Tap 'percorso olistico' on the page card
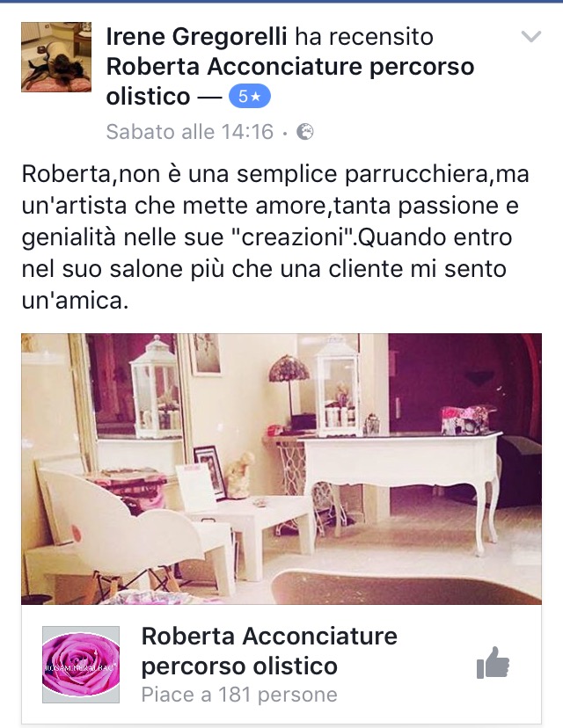The image size is (563, 728). [239, 666]
